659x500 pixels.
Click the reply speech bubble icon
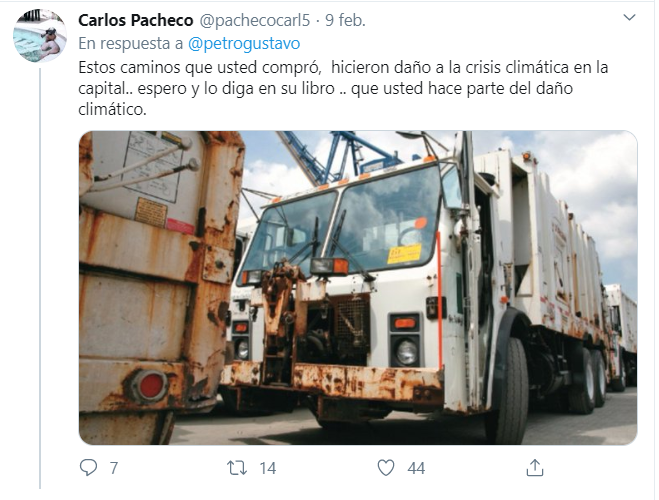[88, 468]
